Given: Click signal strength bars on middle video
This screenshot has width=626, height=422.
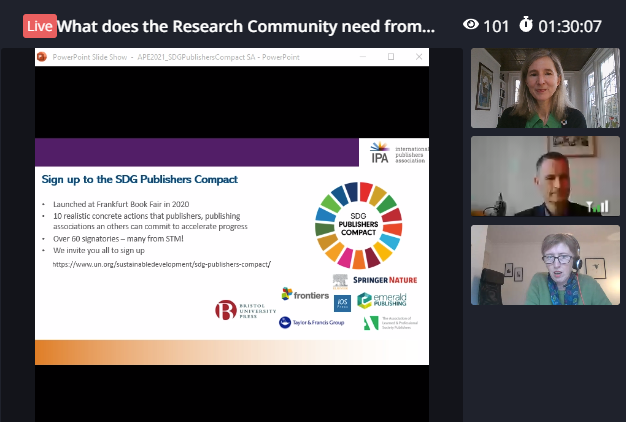Looking at the screenshot, I should [598, 206].
